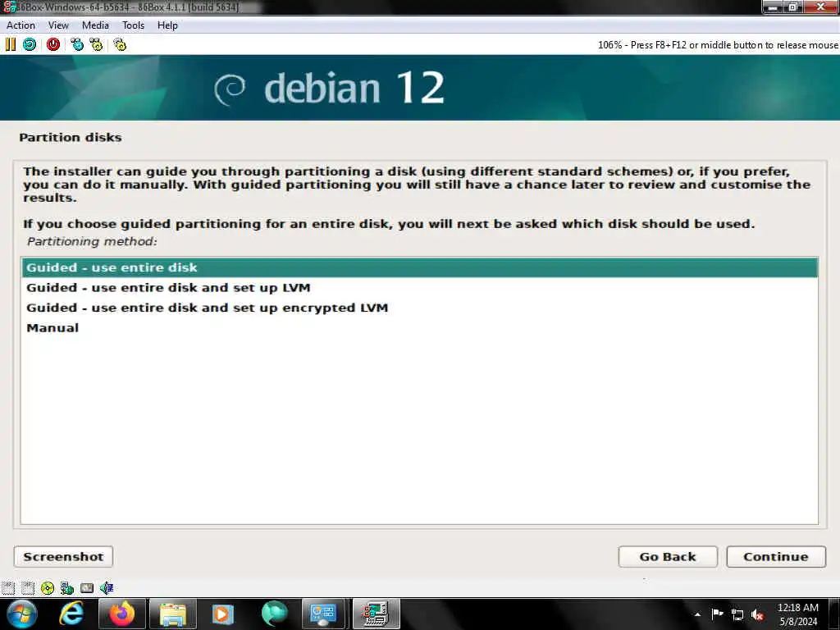Select the Manual partitioning method
This screenshot has width=840, height=630.
(x=420, y=328)
